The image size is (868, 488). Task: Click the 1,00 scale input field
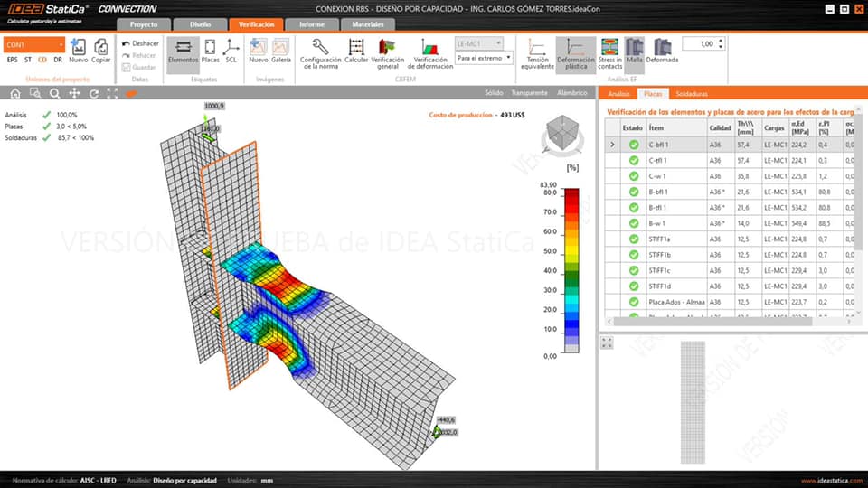pyautogui.click(x=700, y=43)
